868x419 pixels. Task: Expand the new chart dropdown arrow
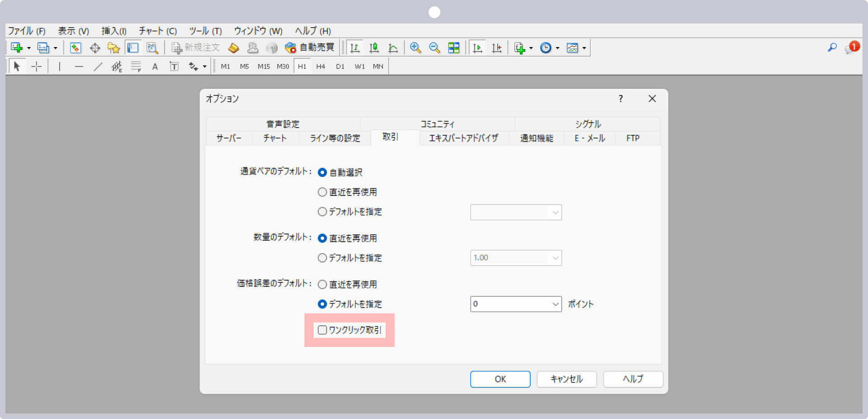[28, 48]
